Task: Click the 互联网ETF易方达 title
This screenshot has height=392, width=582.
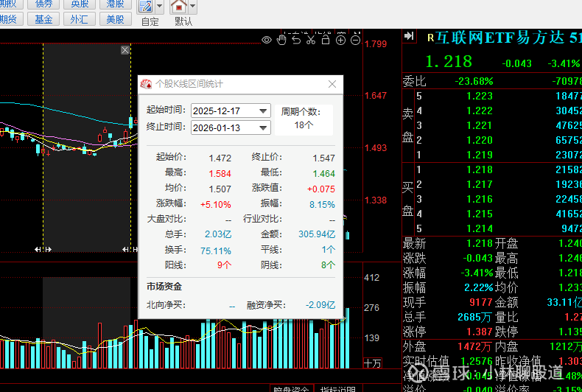Action: (499, 38)
